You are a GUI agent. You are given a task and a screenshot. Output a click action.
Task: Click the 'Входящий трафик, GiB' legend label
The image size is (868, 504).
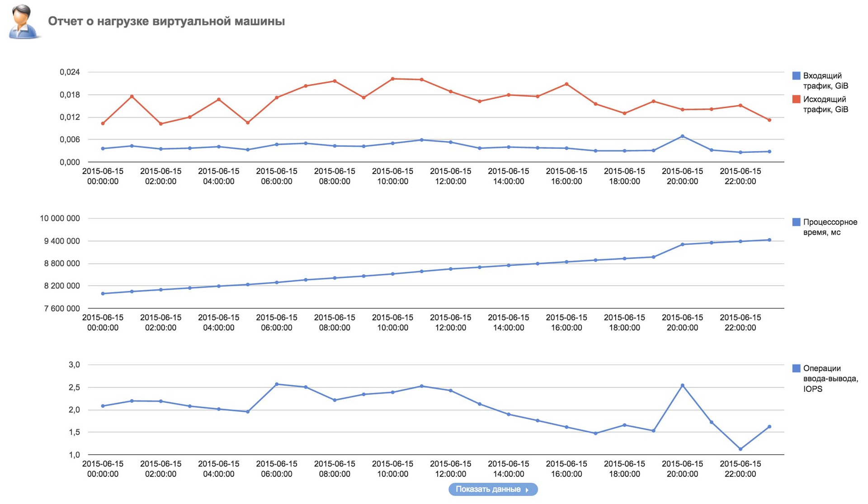coord(825,81)
